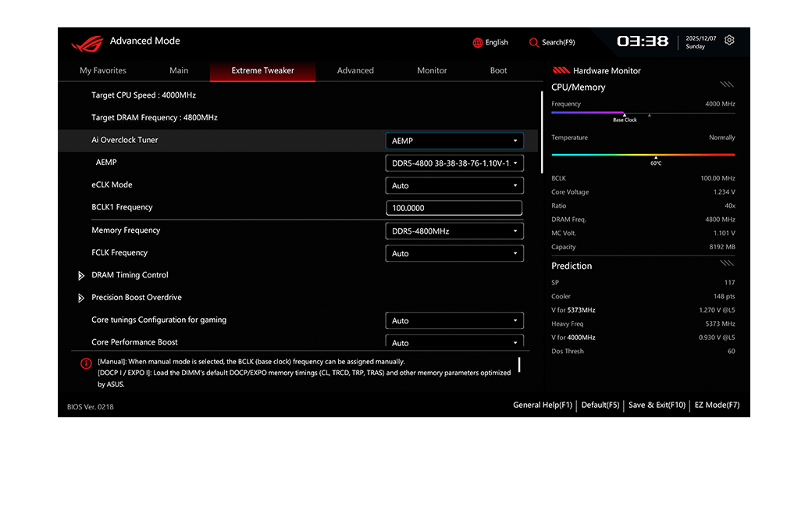Click the ROG logo icon

[87, 43]
